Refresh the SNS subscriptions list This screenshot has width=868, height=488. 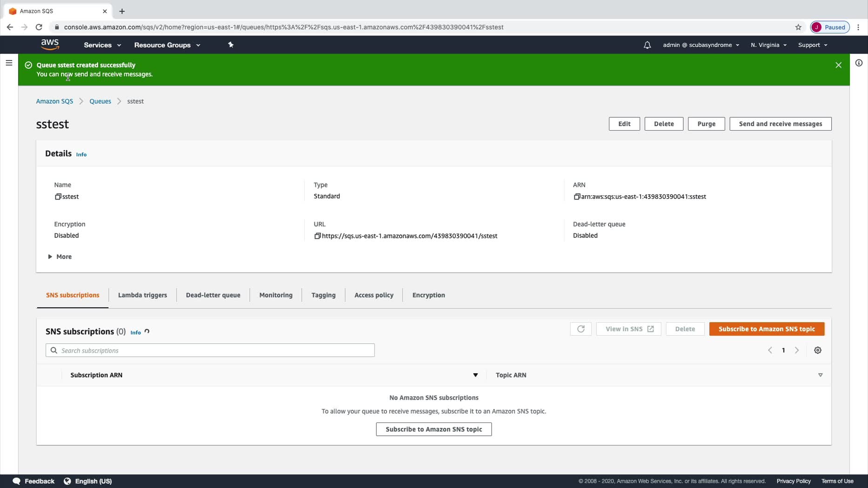click(581, 329)
